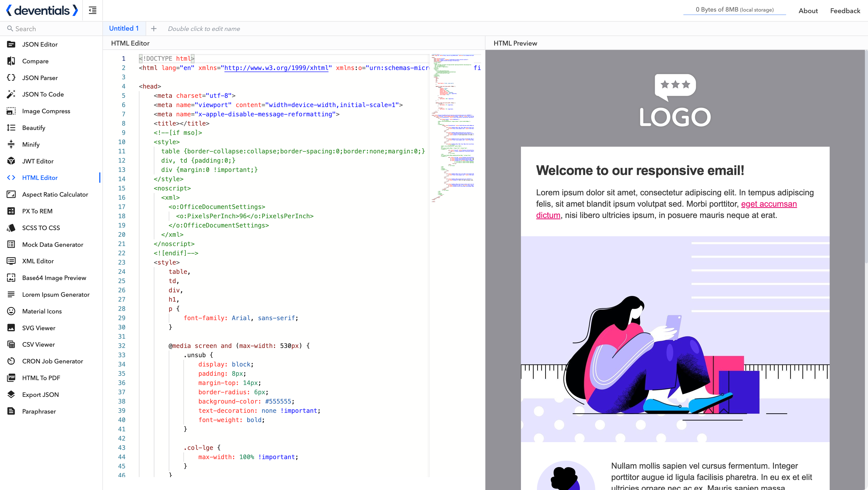Click 'background-color: #555555' code line

pos(246,401)
